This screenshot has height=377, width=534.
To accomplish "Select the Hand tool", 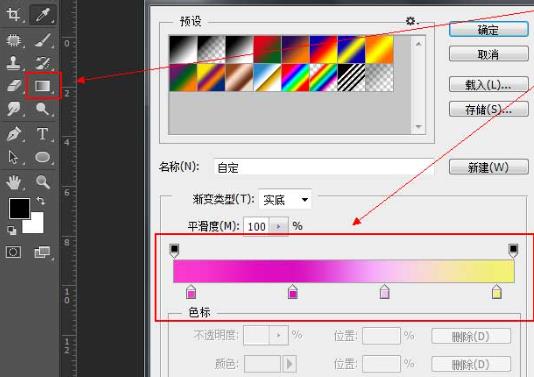I will coord(14,182).
